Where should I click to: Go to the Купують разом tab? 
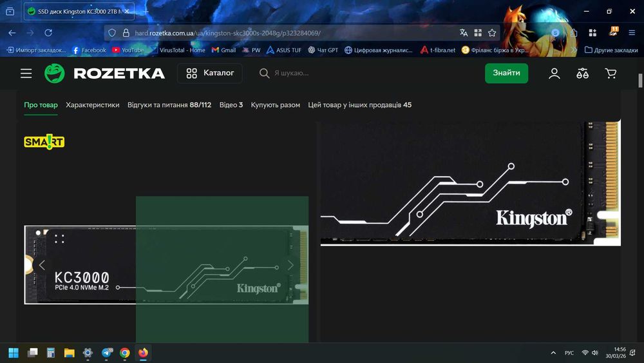point(275,105)
